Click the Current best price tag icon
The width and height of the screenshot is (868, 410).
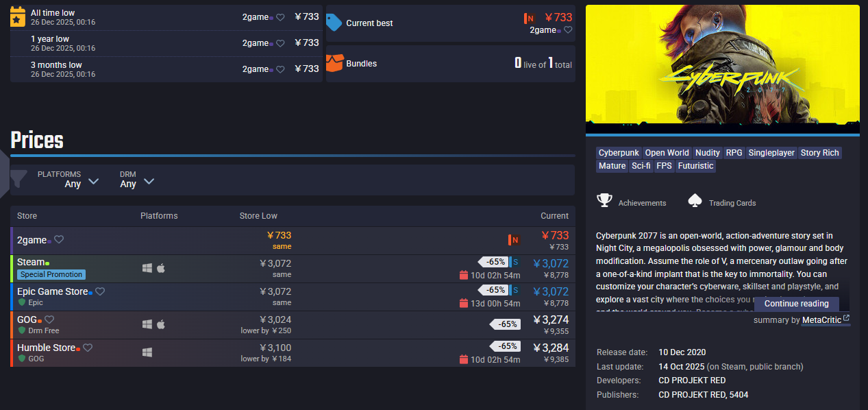tap(334, 23)
